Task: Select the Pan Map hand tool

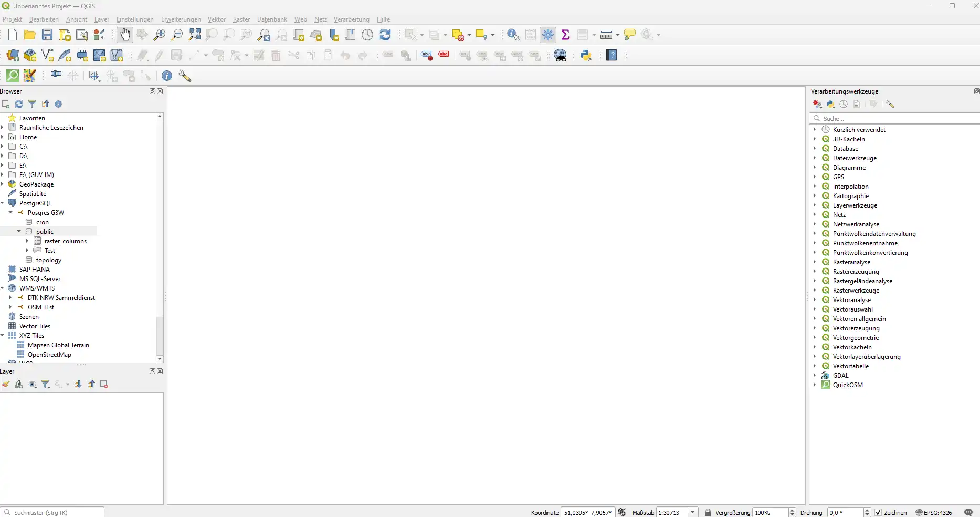Action: [125, 35]
